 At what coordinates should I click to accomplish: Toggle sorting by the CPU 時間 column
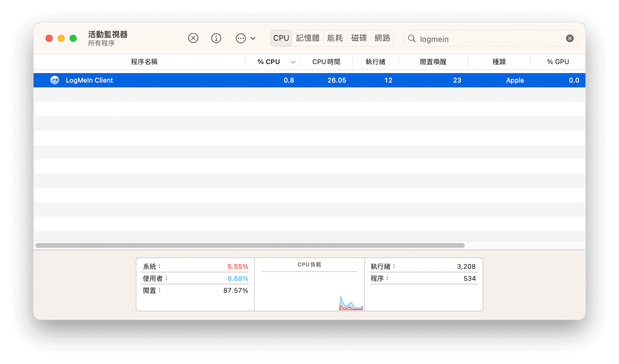(327, 61)
